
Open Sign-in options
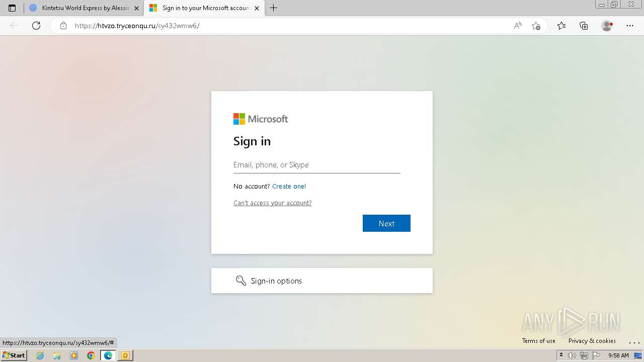point(322,281)
